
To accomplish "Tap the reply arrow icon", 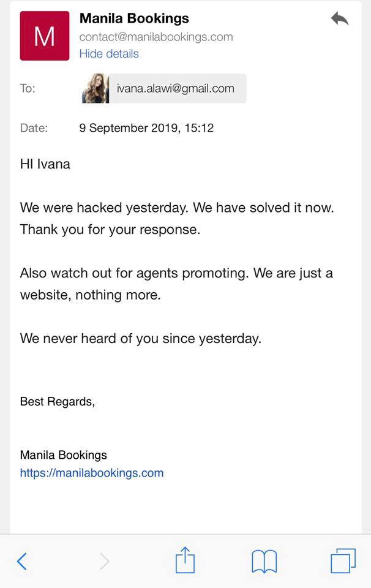I will pyautogui.click(x=339, y=19).
